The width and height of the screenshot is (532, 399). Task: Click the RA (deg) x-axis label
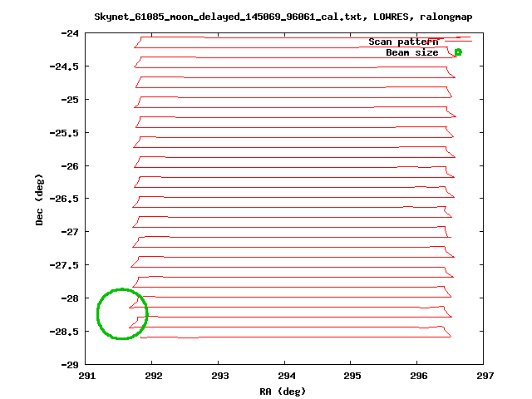285,391
